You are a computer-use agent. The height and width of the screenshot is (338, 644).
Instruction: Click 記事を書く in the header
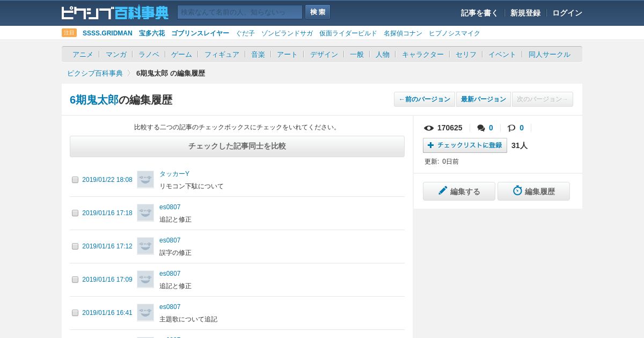[479, 13]
